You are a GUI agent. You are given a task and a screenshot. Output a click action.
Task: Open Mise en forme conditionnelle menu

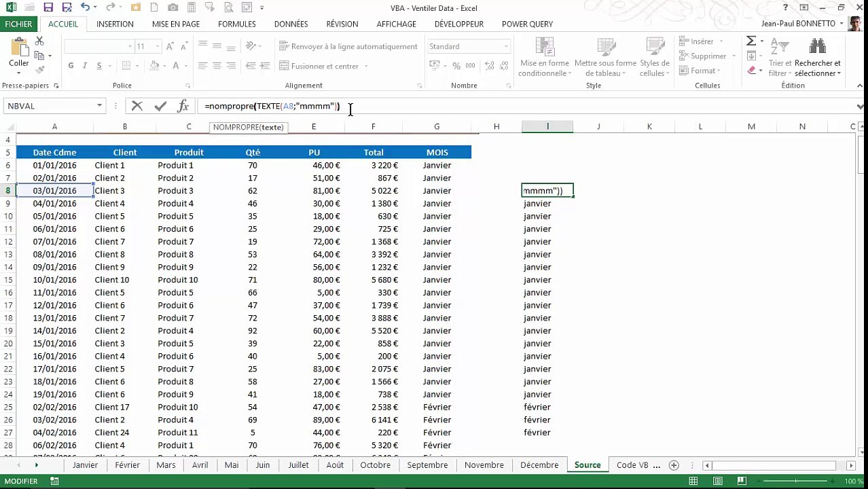point(545,57)
